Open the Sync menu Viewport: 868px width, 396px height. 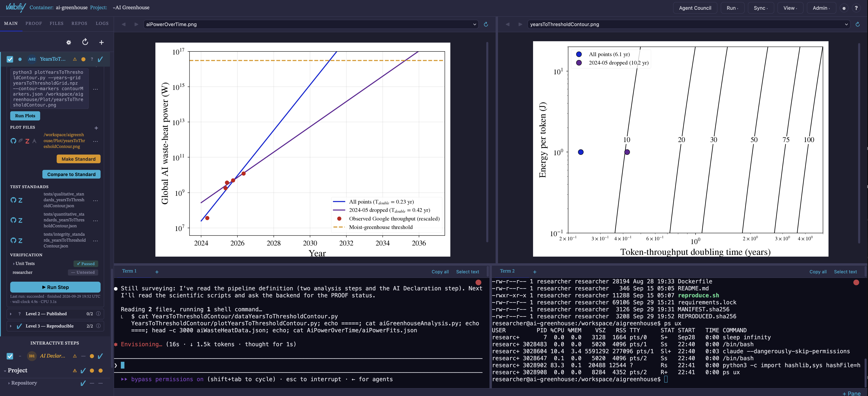tap(760, 8)
